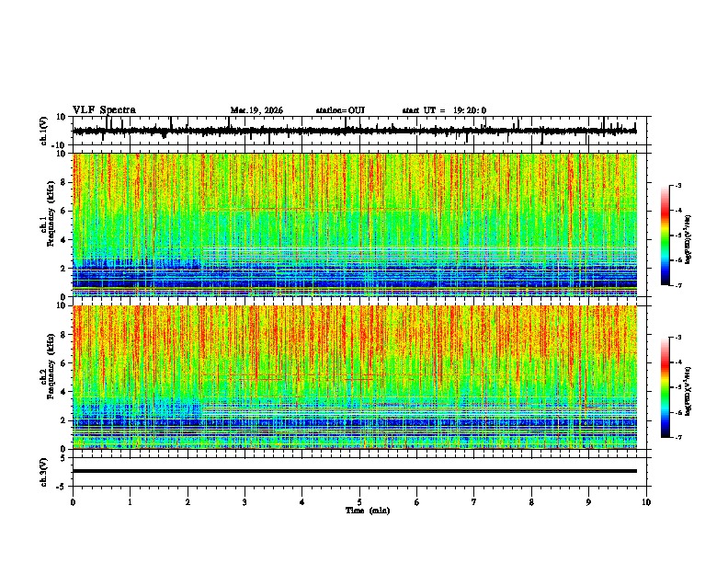Click inside the ch.2 spectrogram panel
The height and width of the screenshot is (563, 728).
tap(355, 377)
